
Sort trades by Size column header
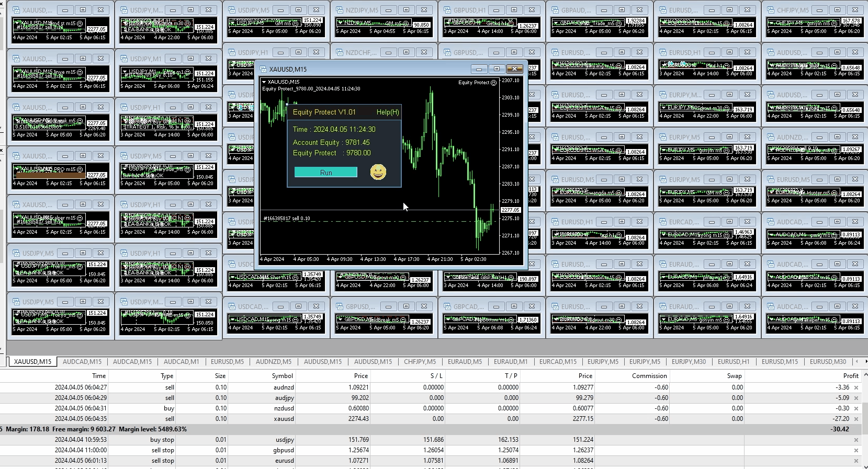point(220,375)
